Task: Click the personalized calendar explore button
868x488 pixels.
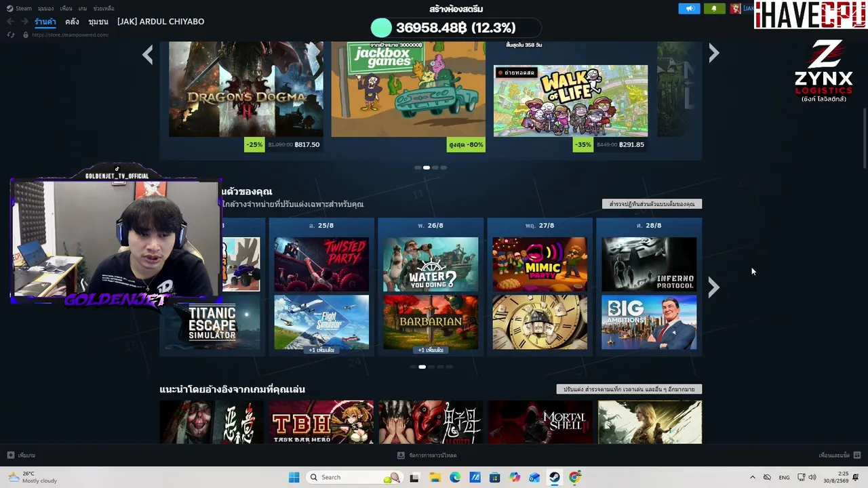Action: tap(652, 204)
